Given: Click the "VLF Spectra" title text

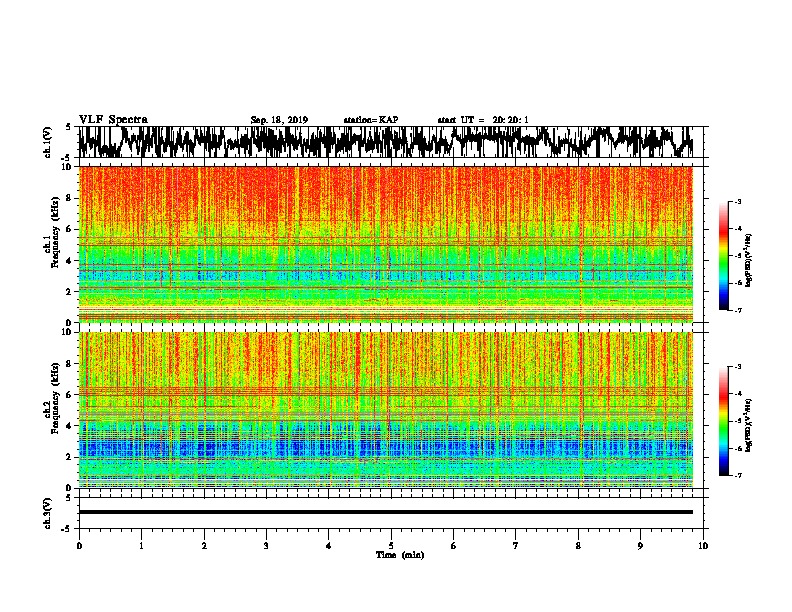Looking at the screenshot, I should (113, 120).
